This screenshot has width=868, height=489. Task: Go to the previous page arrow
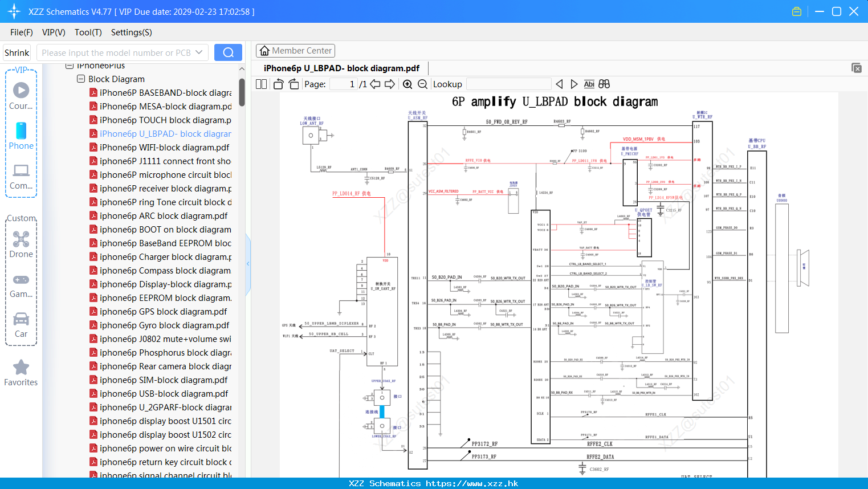375,84
